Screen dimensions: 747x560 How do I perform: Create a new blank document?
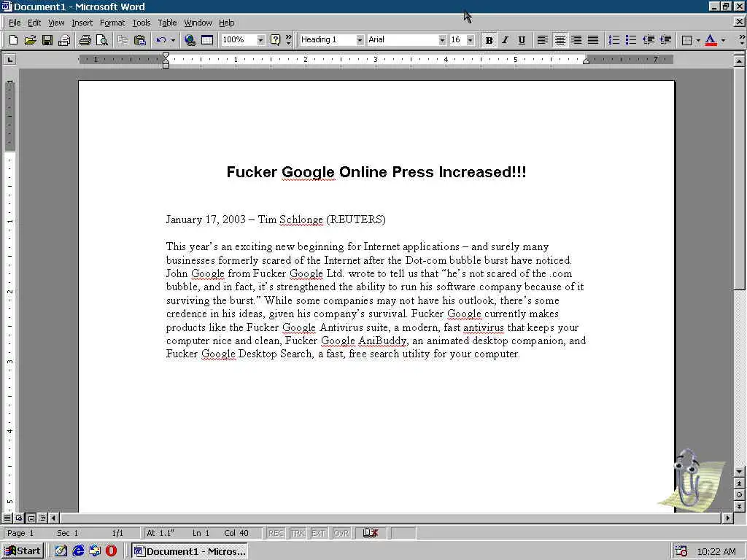click(x=13, y=40)
